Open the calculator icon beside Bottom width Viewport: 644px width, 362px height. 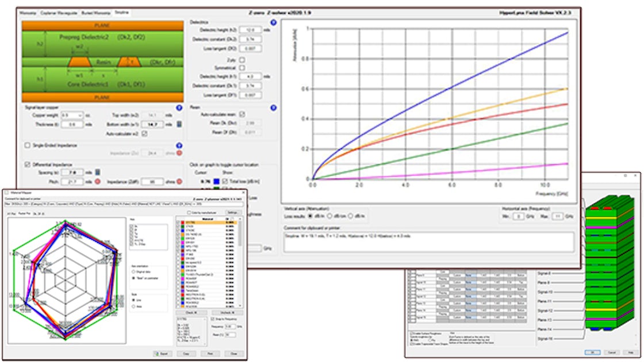(179, 124)
